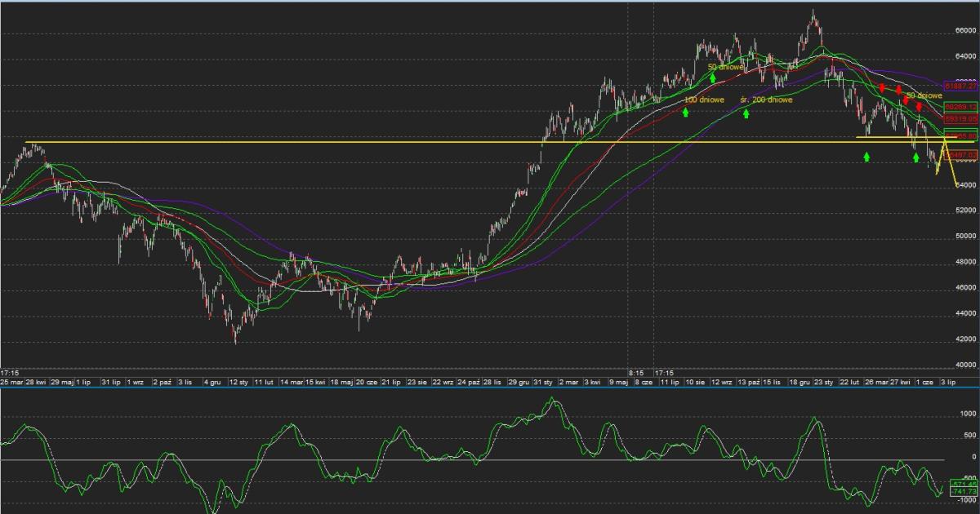The height and width of the screenshot is (514, 980).
Task: Select the 42000 price axis label
Action: (x=965, y=339)
